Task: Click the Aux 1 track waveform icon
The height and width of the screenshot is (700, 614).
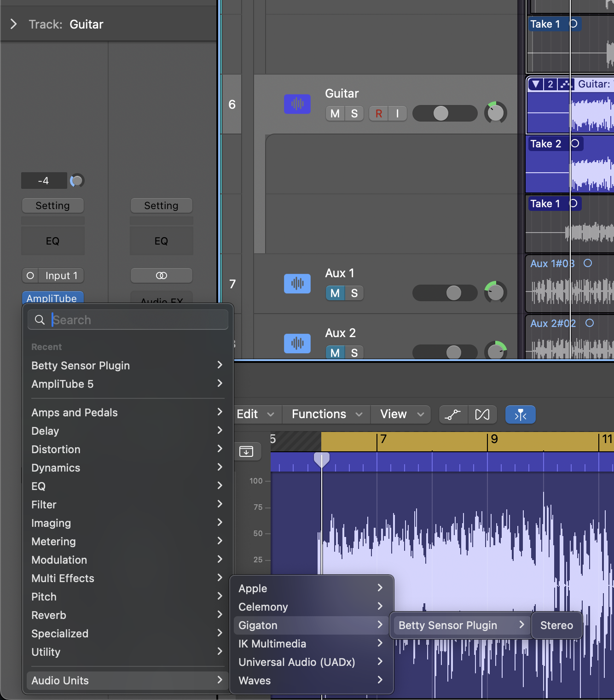Action: (x=297, y=284)
